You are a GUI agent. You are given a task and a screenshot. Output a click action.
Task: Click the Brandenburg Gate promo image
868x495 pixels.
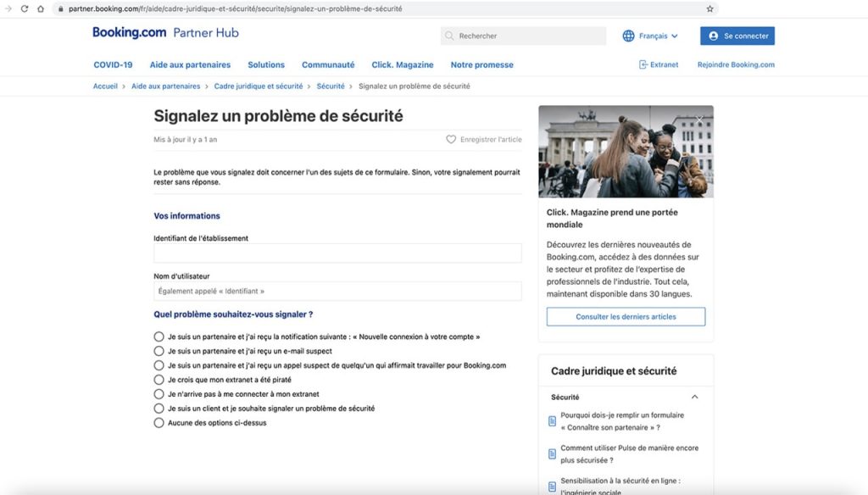[626, 152]
